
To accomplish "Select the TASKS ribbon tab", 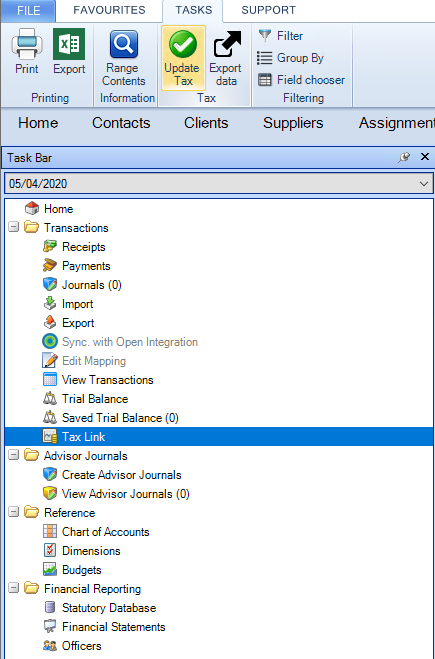I will (x=193, y=11).
